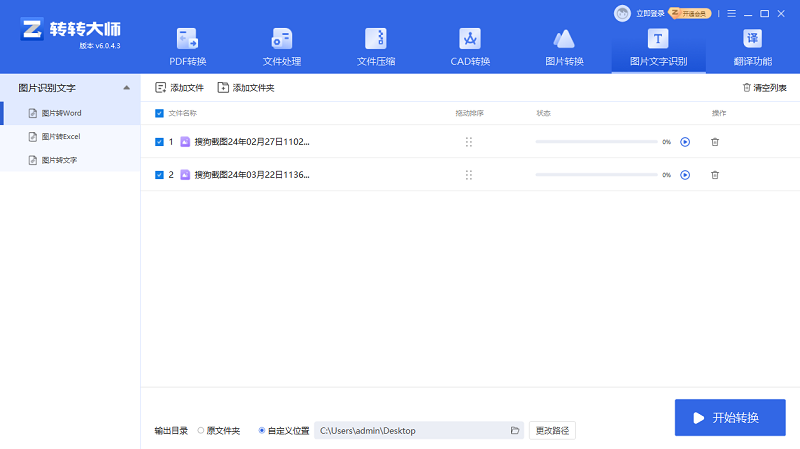Uncheck the checkbox for file 1

[x=160, y=142]
